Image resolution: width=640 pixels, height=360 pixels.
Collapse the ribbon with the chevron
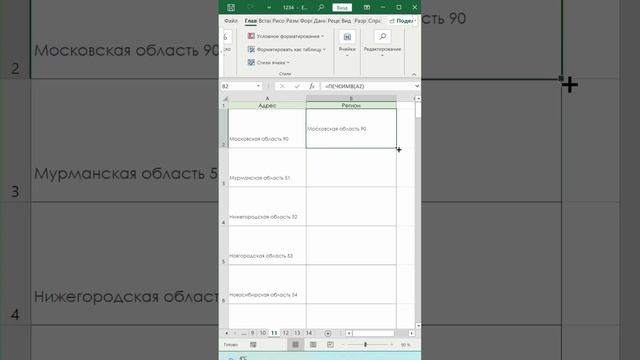pyautogui.click(x=414, y=74)
